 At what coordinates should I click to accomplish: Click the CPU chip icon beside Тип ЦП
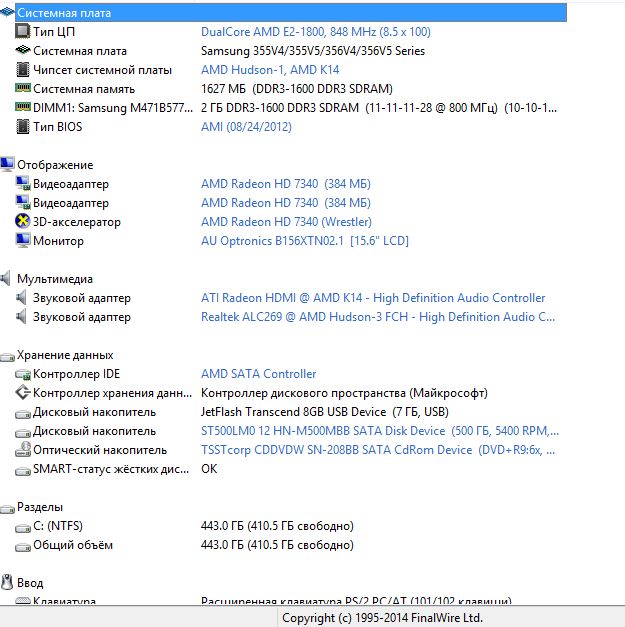point(22,31)
